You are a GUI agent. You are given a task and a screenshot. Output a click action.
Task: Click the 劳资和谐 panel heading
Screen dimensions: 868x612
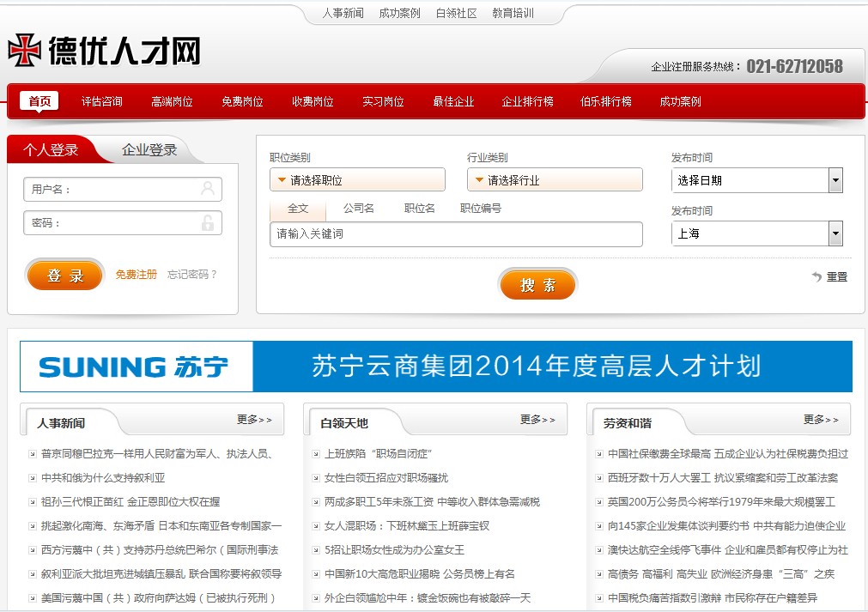tap(628, 423)
